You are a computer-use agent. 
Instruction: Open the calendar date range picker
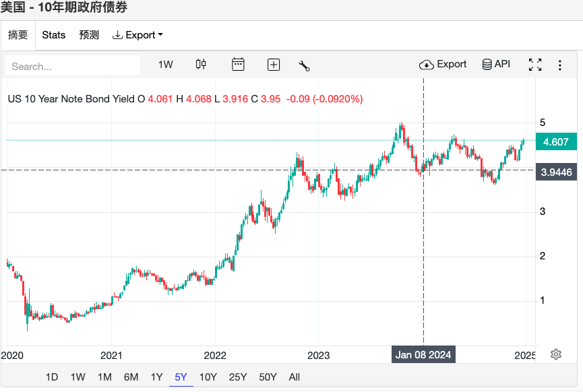(237, 65)
